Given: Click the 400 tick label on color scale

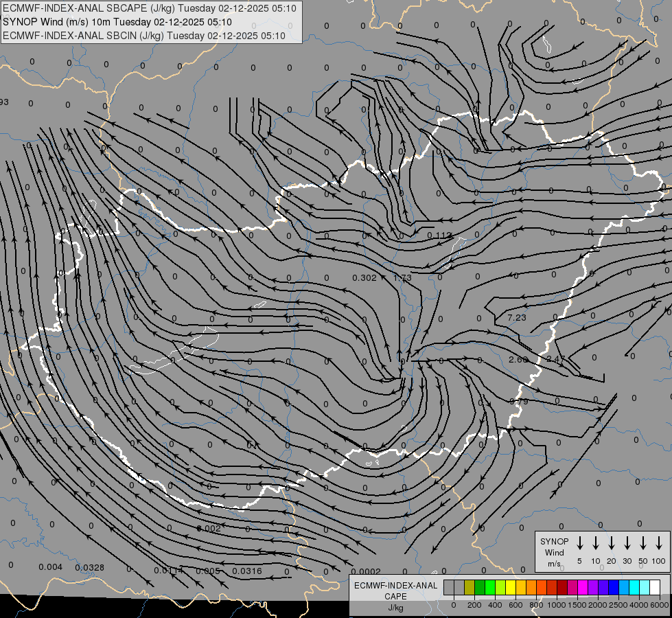Looking at the screenshot, I should (x=495, y=605).
